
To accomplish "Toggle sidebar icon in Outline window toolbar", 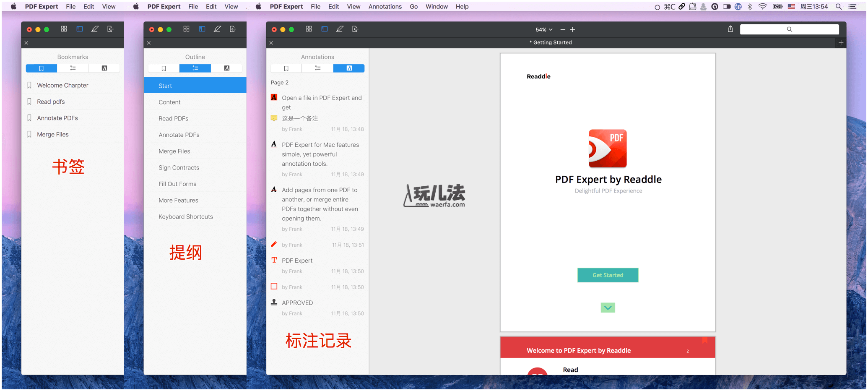I will [x=202, y=29].
